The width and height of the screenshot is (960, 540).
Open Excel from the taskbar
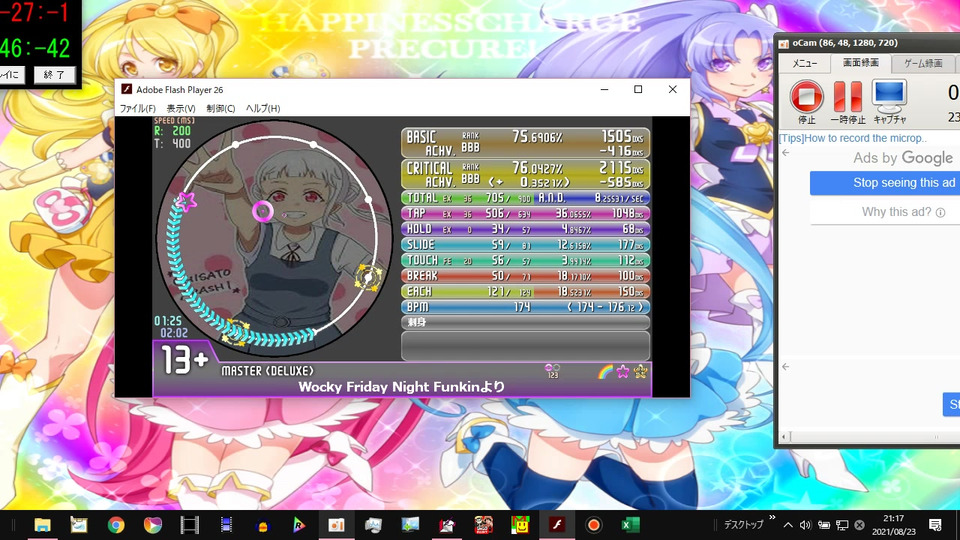coord(630,525)
